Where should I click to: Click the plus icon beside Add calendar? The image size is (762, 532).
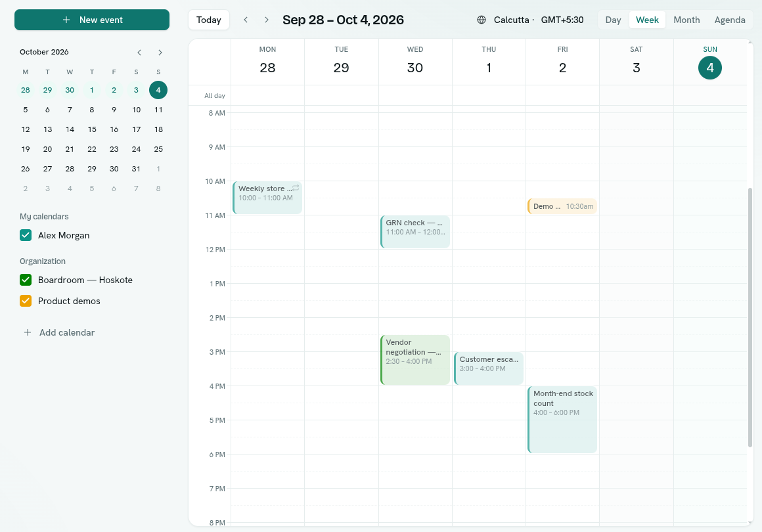tap(28, 332)
